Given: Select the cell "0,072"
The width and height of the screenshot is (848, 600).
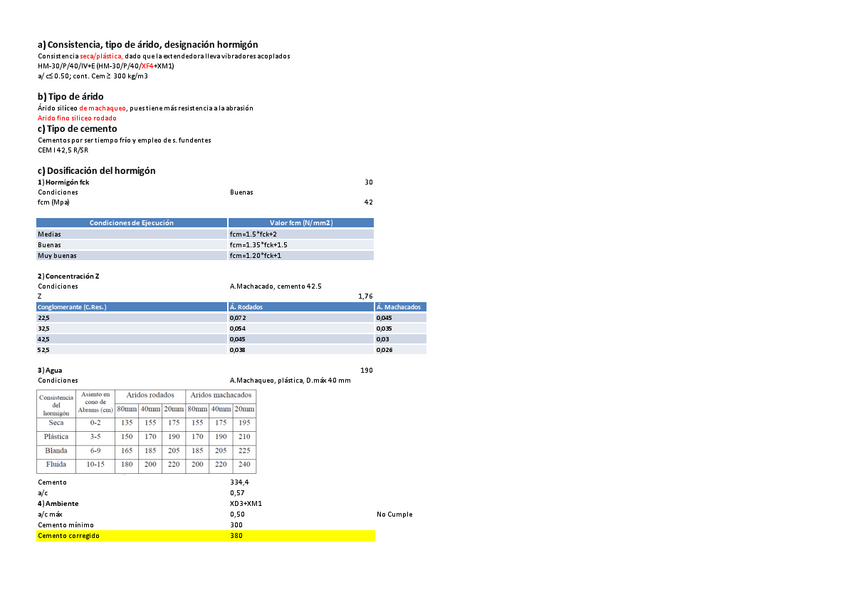Looking at the screenshot, I should click(x=237, y=318).
